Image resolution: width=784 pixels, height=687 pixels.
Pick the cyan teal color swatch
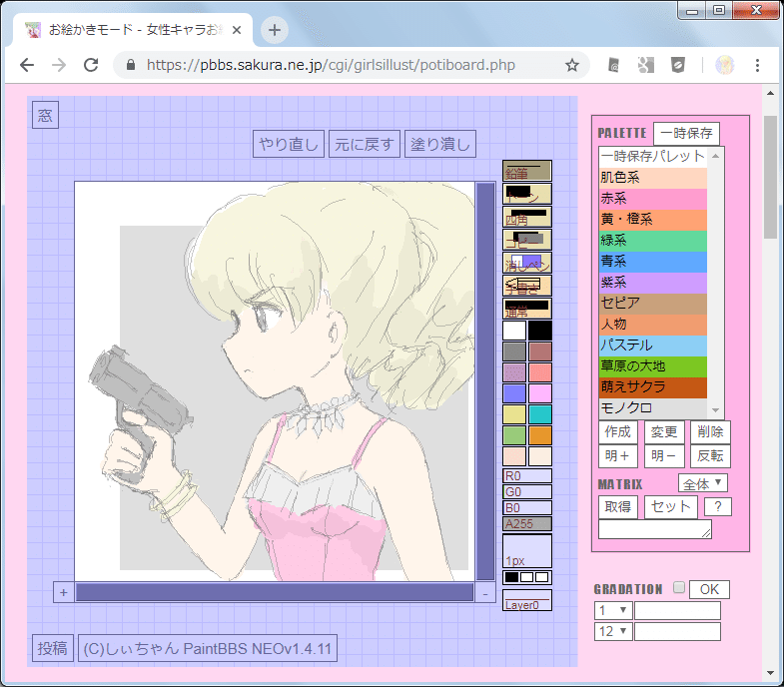pyautogui.click(x=540, y=414)
